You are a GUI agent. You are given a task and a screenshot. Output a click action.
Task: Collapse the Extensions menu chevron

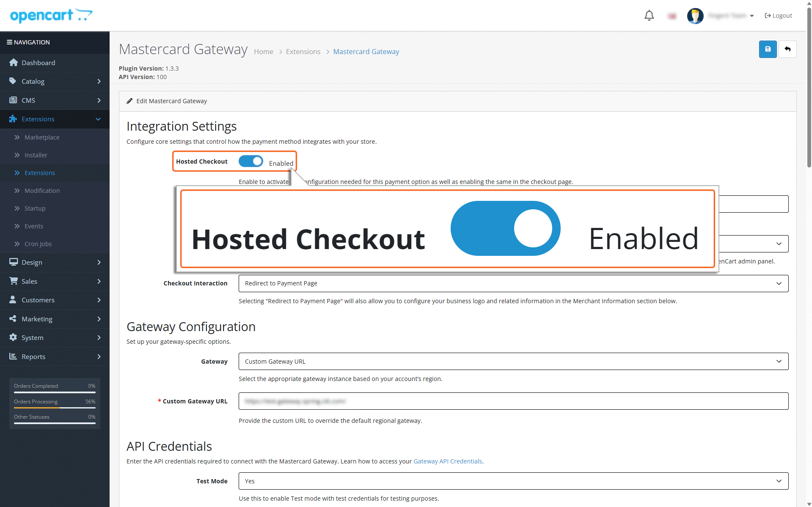click(98, 119)
